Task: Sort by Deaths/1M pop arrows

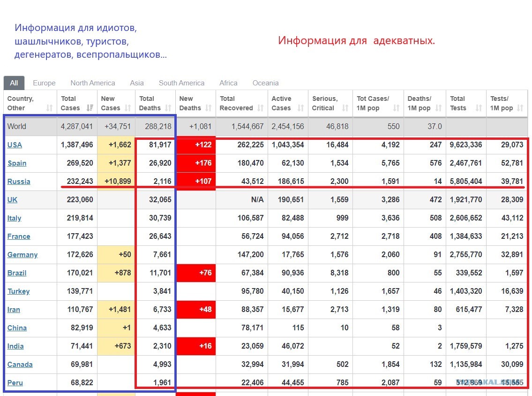Action: pyautogui.click(x=438, y=108)
